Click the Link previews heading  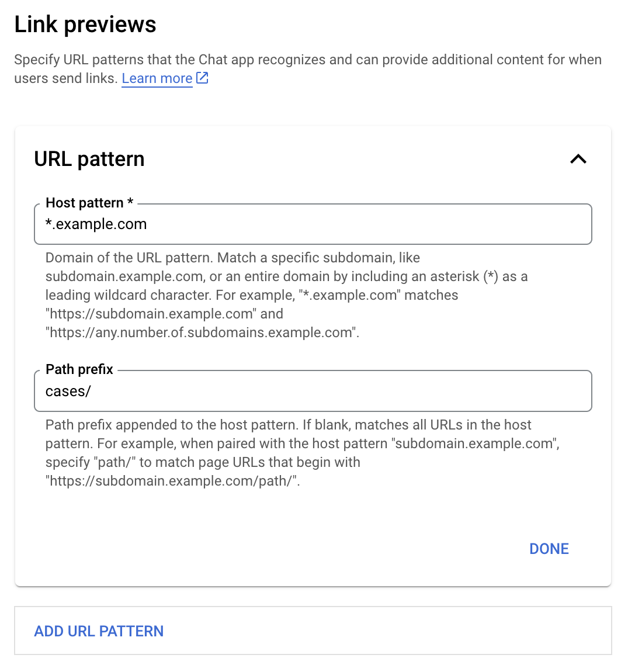(x=85, y=23)
